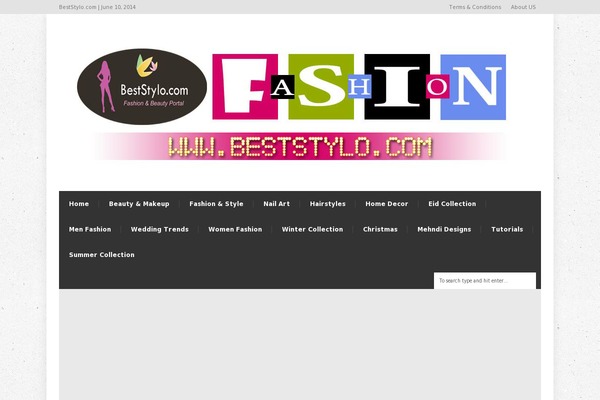Focus the search field in navigation bar
The image size is (600, 400).
coord(485,281)
